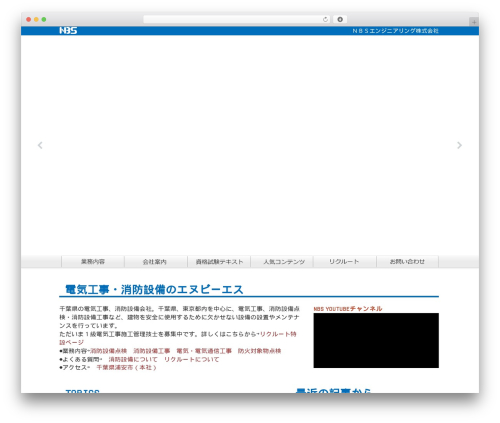The width and height of the screenshot is (500, 423).
Task: Focus the browser address bar
Action: click(x=236, y=19)
